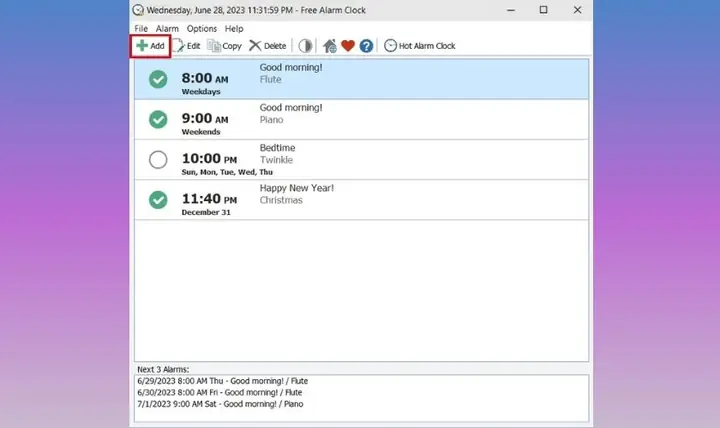The width and height of the screenshot is (720, 428).
Task: Click the Next 3 Alarms list box
Action: 361,398
